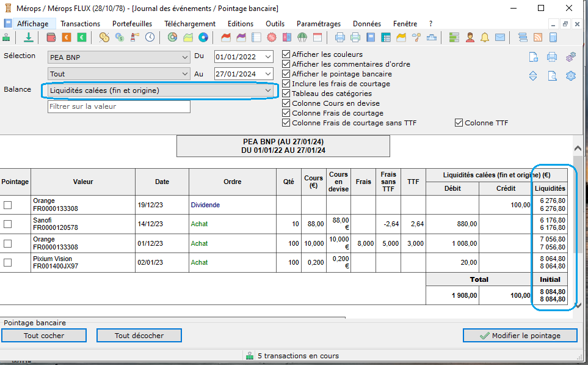Click the green download arrow toolbar icon
Screen dimensions: 588x365
(x=29, y=37)
